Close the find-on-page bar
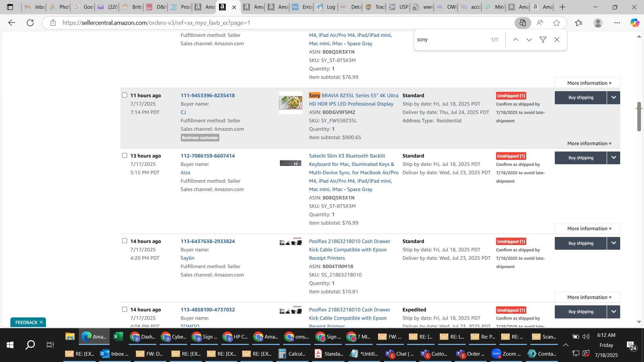The image size is (644, 362). pos(557,40)
